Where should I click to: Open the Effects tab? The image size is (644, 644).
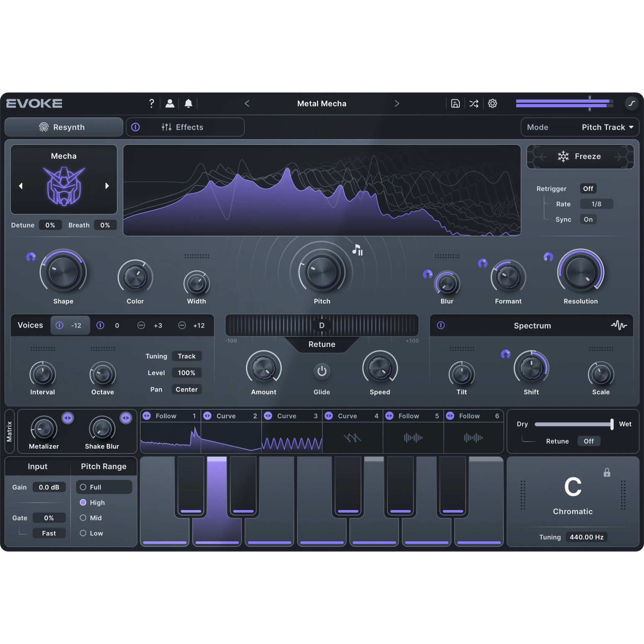[189, 127]
